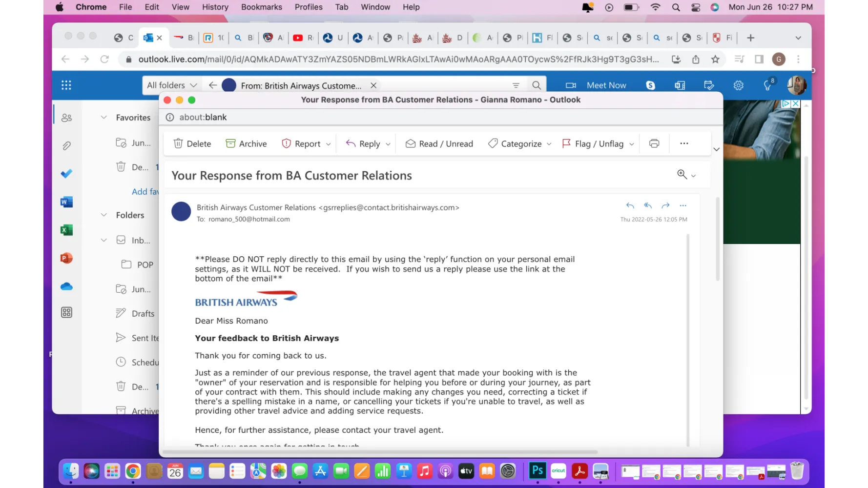
Task: Launch Word from left rail
Action: click(66, 202)
